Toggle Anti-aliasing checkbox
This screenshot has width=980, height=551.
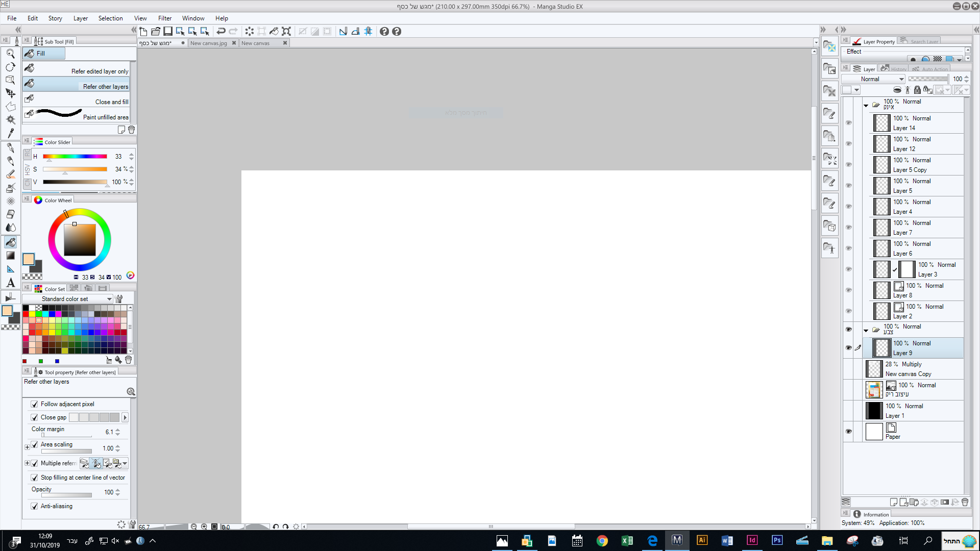tap(35, 506)
